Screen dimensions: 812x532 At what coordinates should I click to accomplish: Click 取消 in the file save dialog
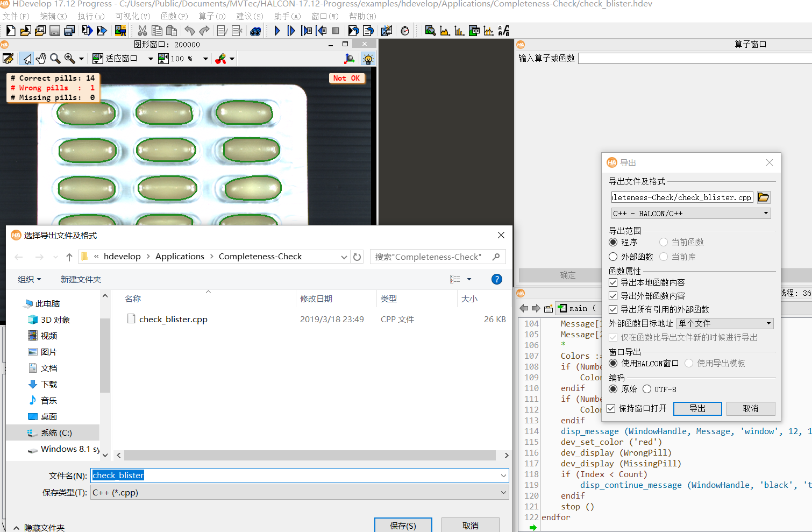tap(471, 526)
